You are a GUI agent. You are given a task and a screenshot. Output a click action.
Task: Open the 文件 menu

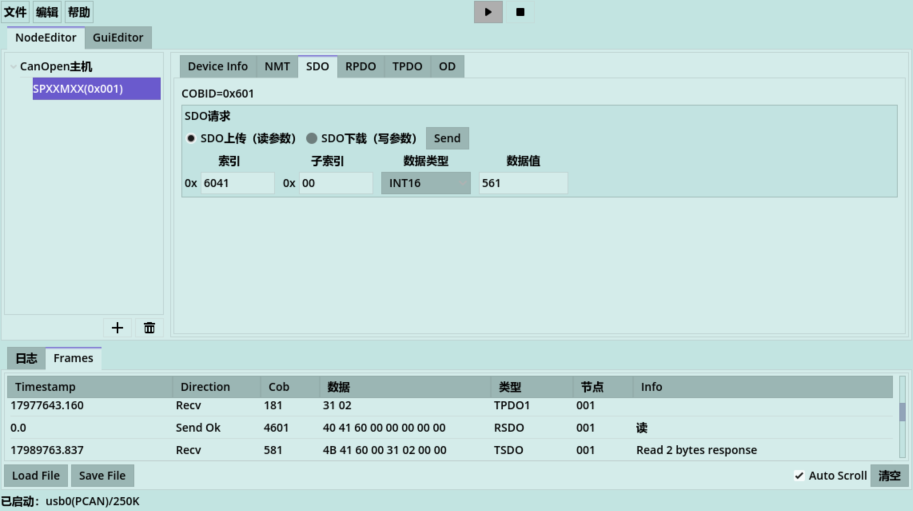click(x=16, y=12)
